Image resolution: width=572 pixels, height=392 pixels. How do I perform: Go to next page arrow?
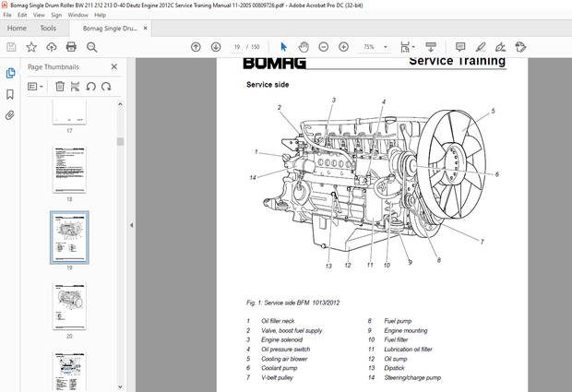(x=216, y=47)
